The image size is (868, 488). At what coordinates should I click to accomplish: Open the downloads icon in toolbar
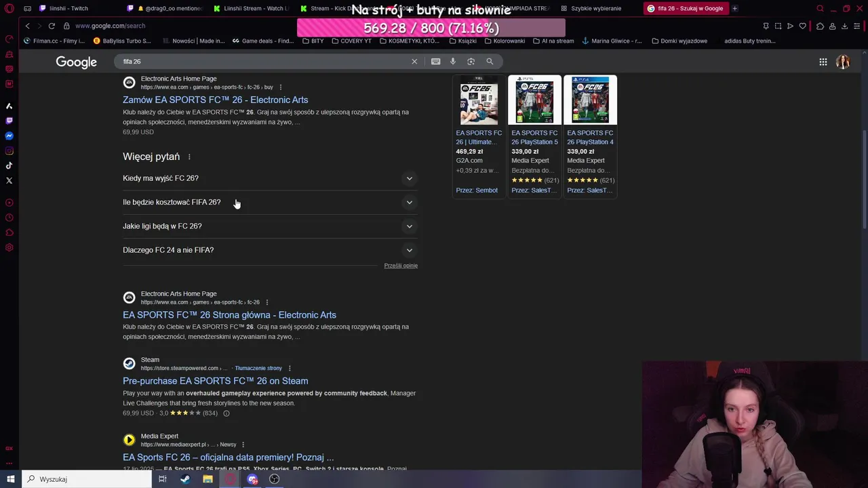coord(844,26)
